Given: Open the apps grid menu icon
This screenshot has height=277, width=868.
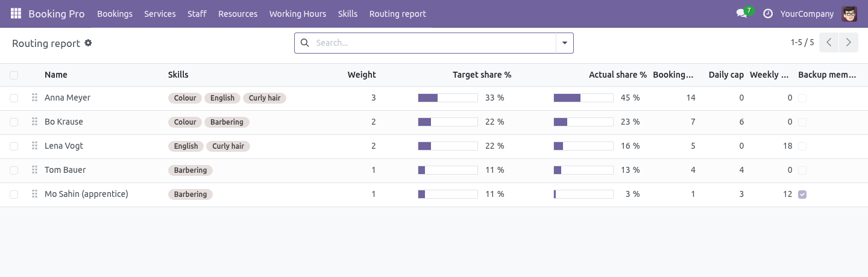Looking at the screenshot, I should [16, 13].
